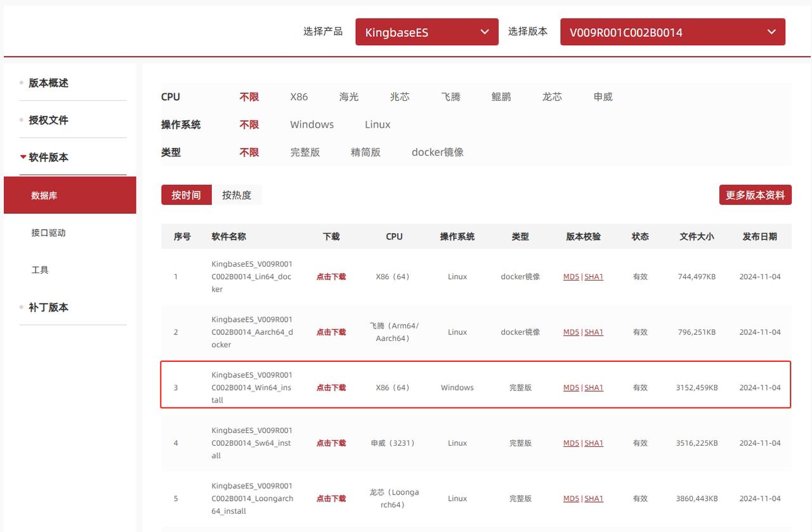
Task: Select file name KingbaseES_V009R001C002B0014_Sw64_install
Action: pyautogui.click(x=252, y=443)
